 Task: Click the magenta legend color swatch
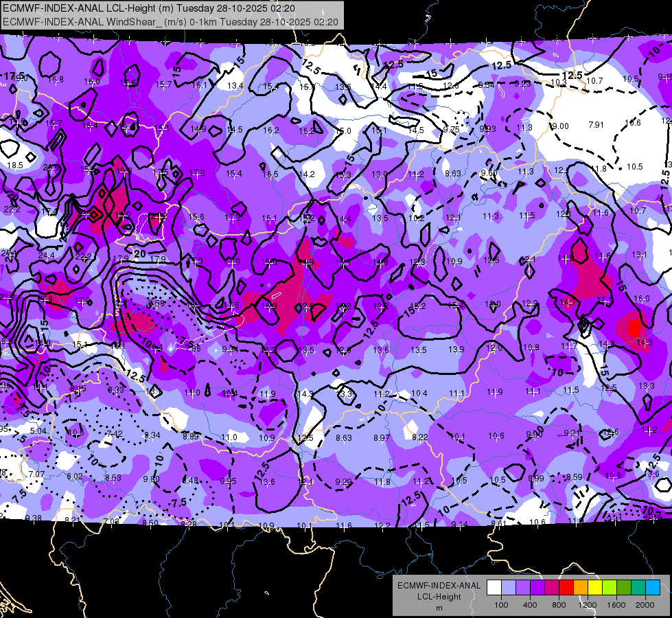tap(552, 588)
